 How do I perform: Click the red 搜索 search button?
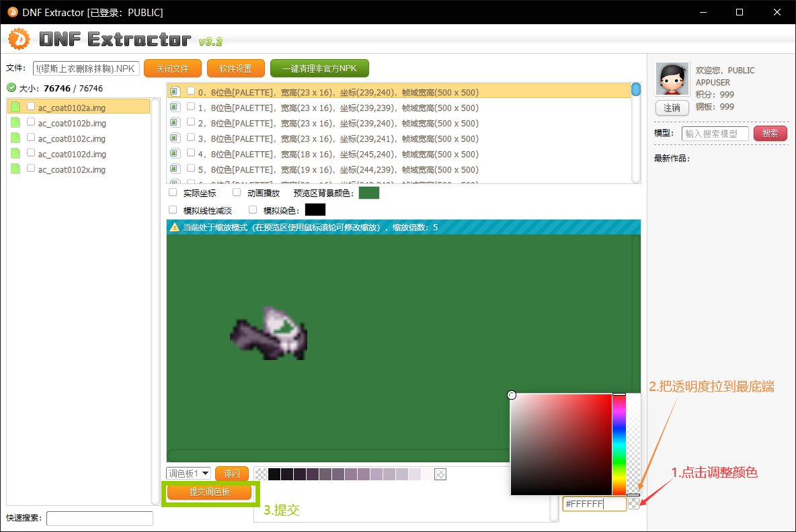click(x=770, y=134)
